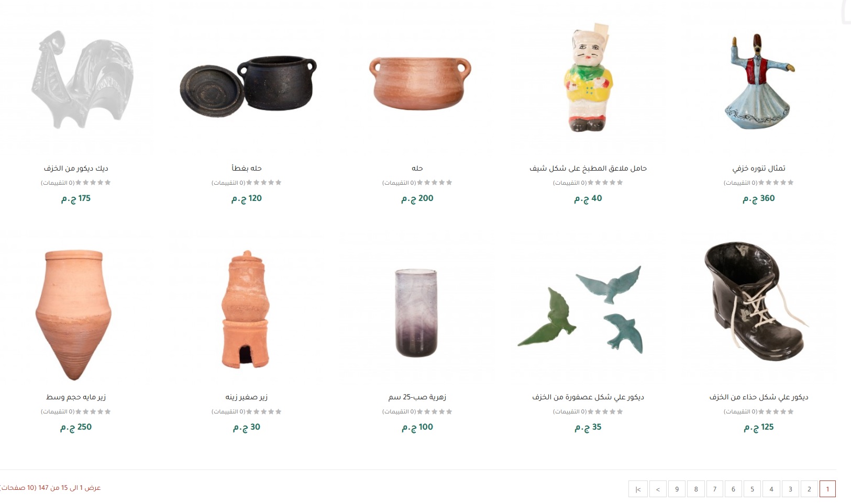Jump to page 5 in pagination
851x504 pixels.
tap(753, 489)
